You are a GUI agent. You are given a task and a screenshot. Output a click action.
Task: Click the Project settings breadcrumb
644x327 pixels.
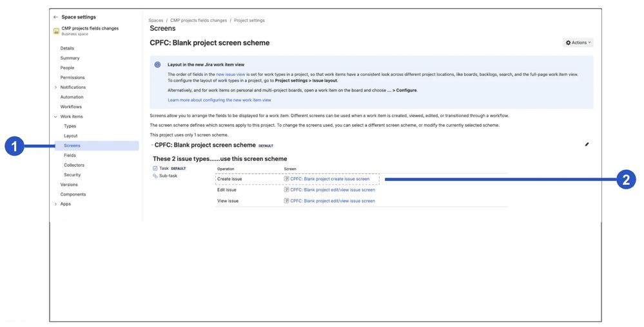[x=249, y=21]
